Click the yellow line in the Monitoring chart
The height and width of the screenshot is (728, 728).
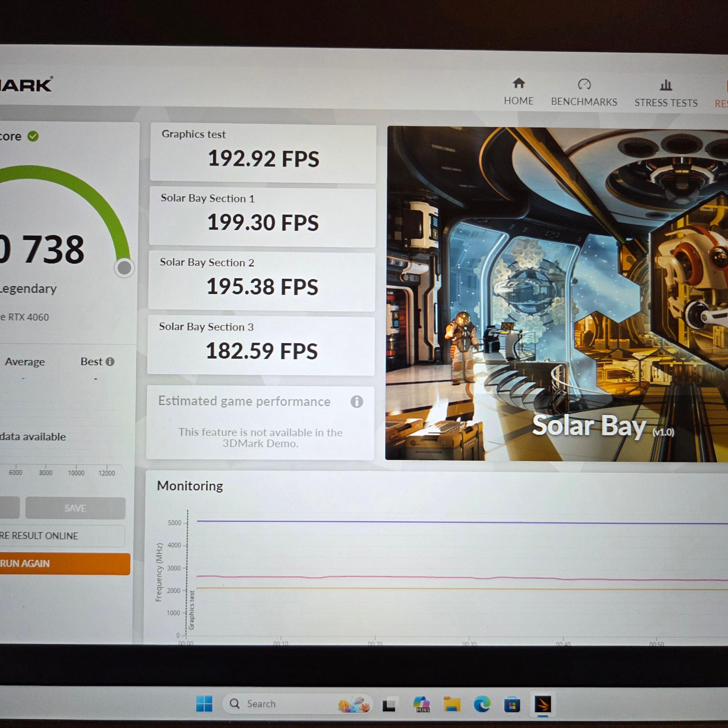click(x=462, y=589)
